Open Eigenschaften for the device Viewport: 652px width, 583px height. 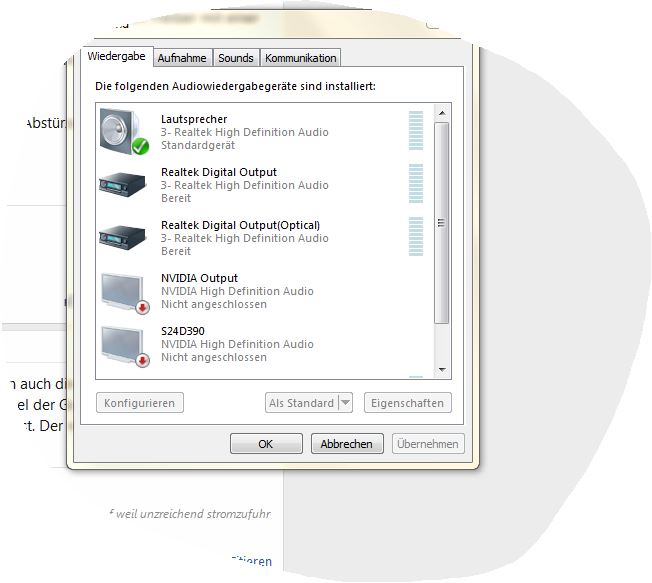click(408, 403)
